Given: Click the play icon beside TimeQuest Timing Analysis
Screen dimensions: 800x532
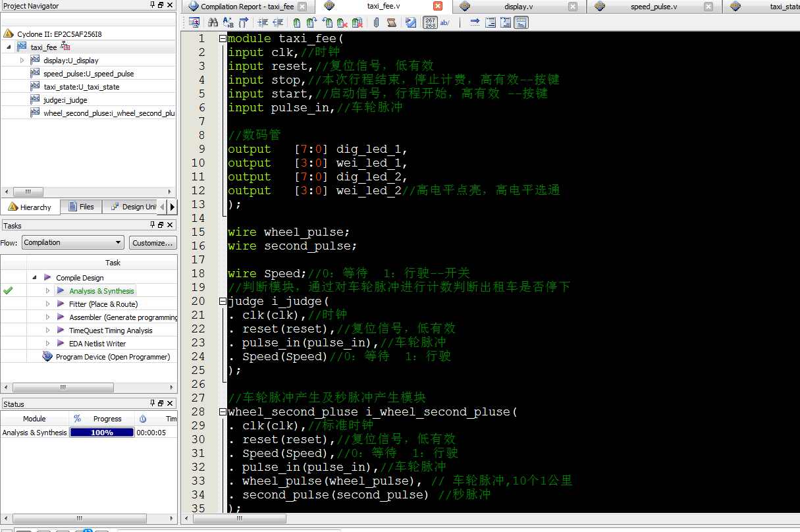Looking at the screenshot, I should (60, 331).
